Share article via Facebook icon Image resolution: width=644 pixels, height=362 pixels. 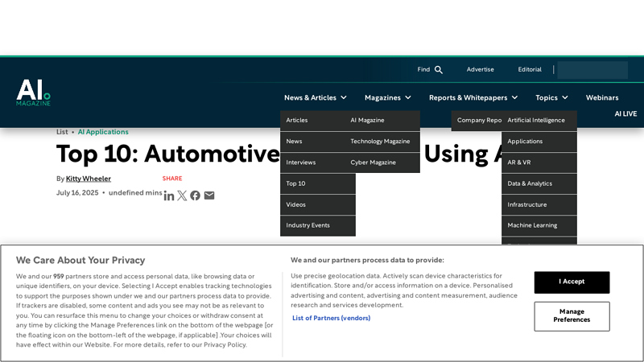(x=195, y=195)
